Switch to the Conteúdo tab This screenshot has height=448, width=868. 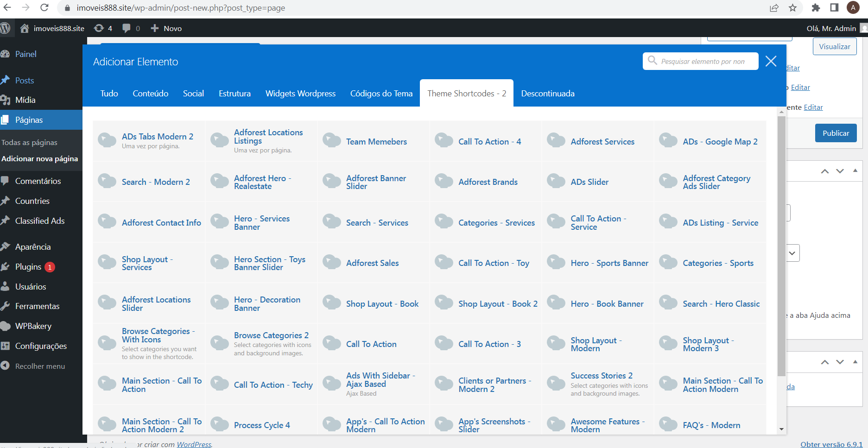(150, 94)
